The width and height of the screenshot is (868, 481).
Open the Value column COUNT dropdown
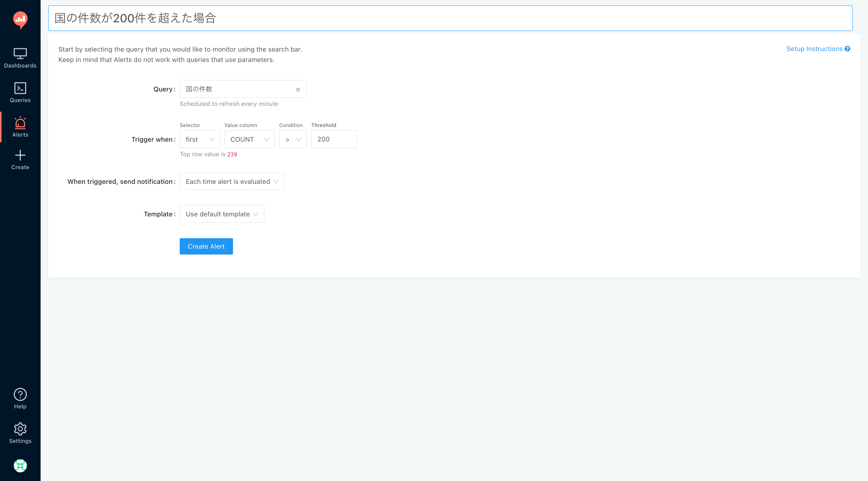coord(249,139)
